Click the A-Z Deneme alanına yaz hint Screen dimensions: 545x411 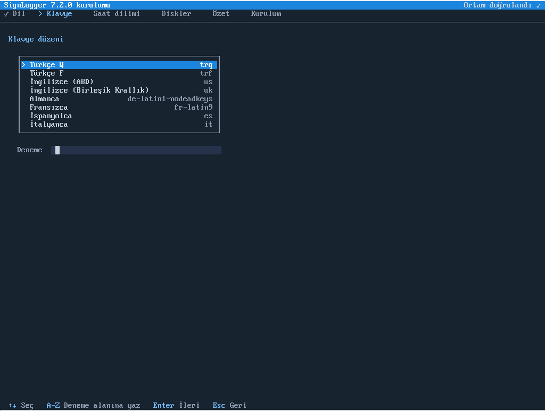click(x=93, y=405)
